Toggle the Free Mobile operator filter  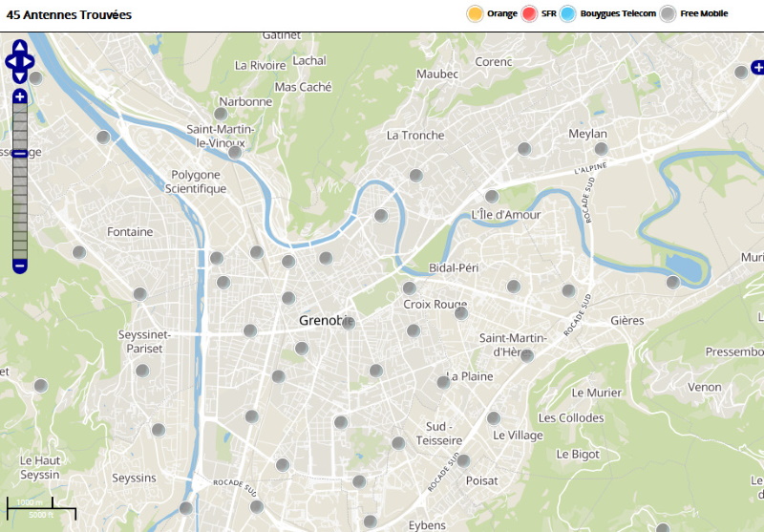668,13
